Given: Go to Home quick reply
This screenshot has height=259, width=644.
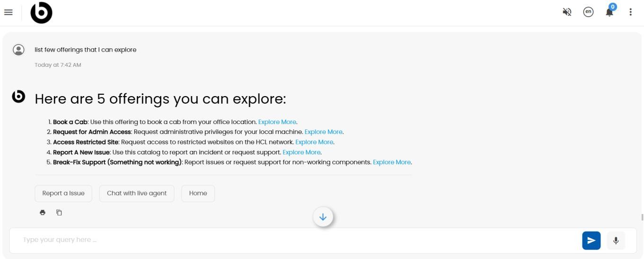Looking at the screenshot, I should [198, 193].
